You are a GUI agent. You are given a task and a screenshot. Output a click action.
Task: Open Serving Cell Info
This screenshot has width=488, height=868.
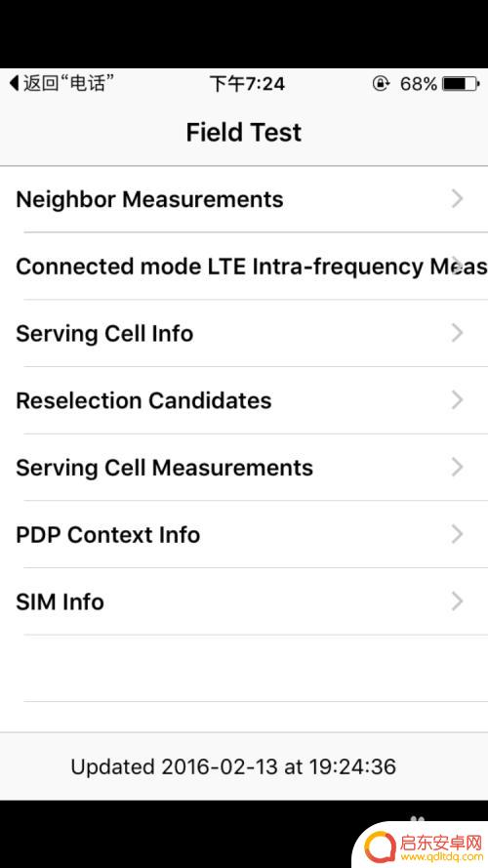click(x=244, y=333)
